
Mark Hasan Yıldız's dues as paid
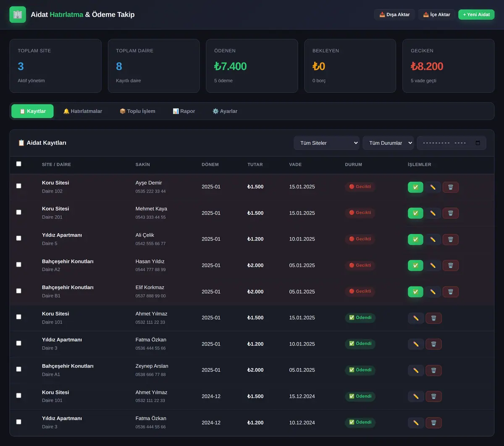415,266
